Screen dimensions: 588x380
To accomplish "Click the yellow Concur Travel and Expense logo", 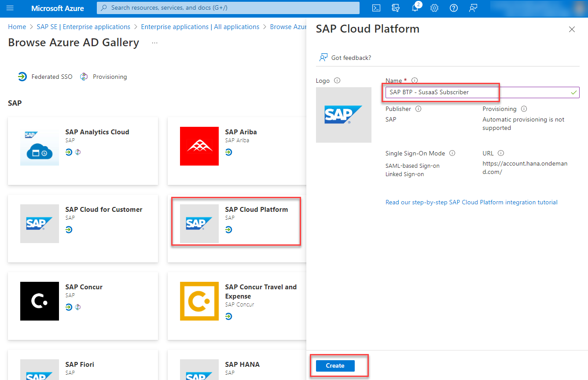I will click(199, 301).
